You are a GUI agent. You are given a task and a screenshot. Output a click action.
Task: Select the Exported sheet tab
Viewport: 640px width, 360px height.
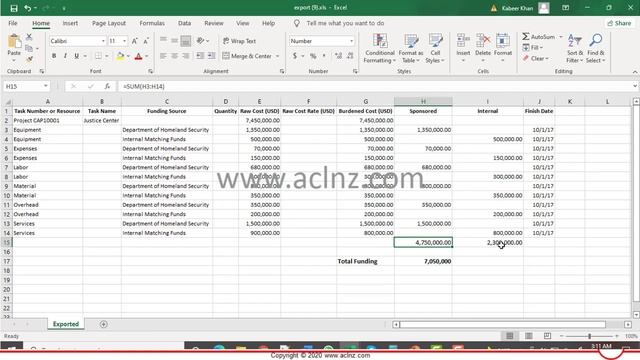click(66, 324)
